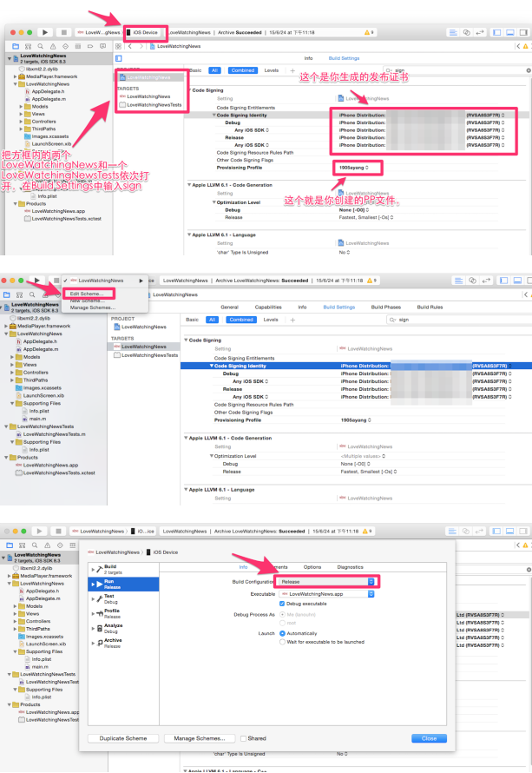Screen dimensions: 532x773
Task: Click the Run button in the middle screenshot toolbar
Action: click(37, 281)
